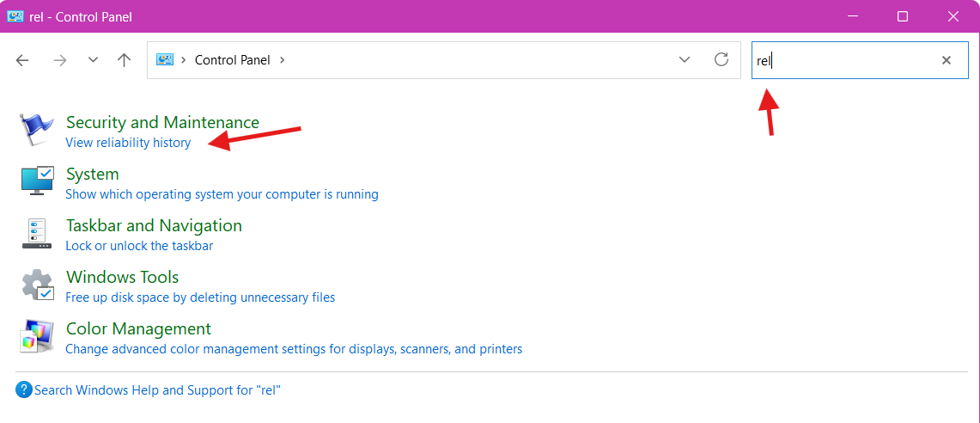This screenshot has height=423, width=980.
Task: Click Free up disk space link
Action: (200, 297)
